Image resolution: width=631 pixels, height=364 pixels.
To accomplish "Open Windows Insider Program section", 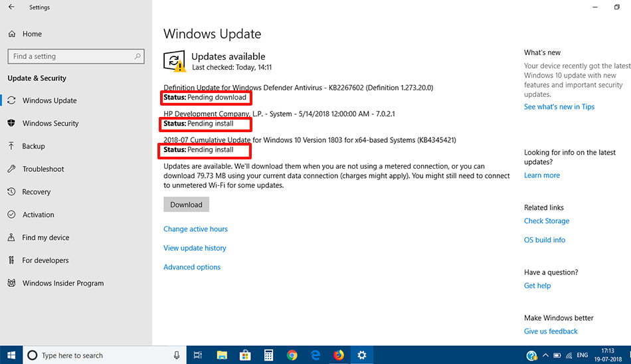I will (63, 284).
